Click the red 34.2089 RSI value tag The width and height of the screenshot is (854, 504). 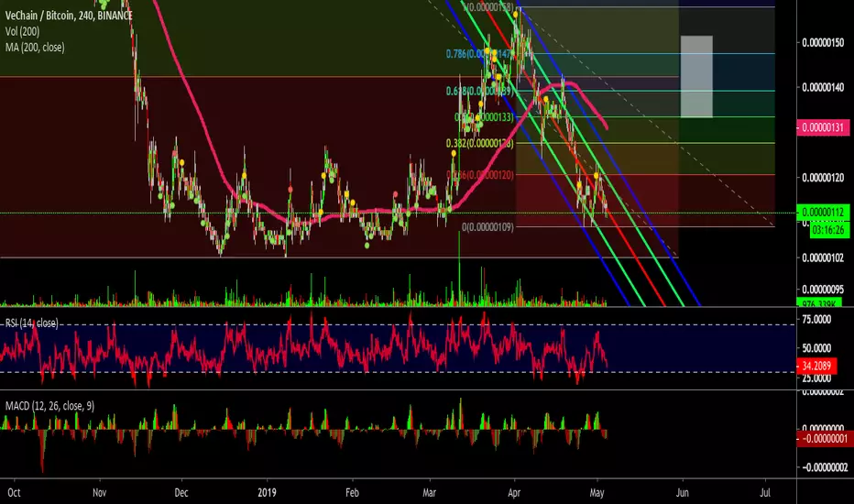[x=816, y=366]
